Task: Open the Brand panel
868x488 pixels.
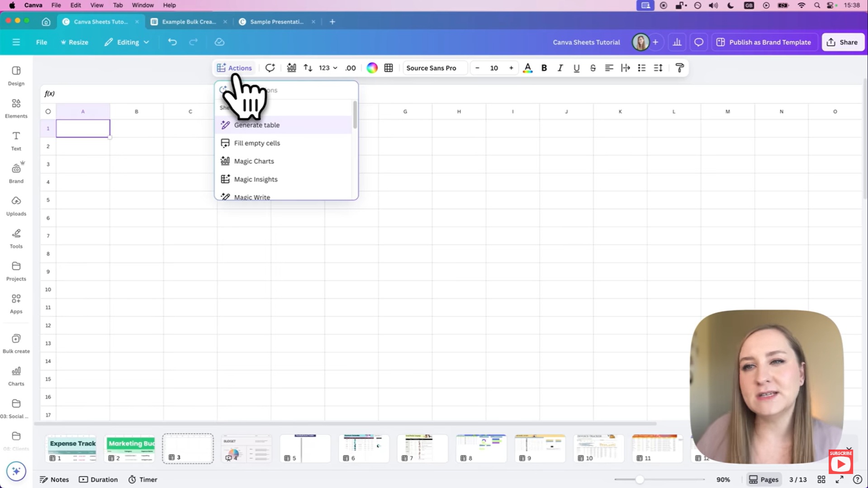Action: [x=16, y=174]
